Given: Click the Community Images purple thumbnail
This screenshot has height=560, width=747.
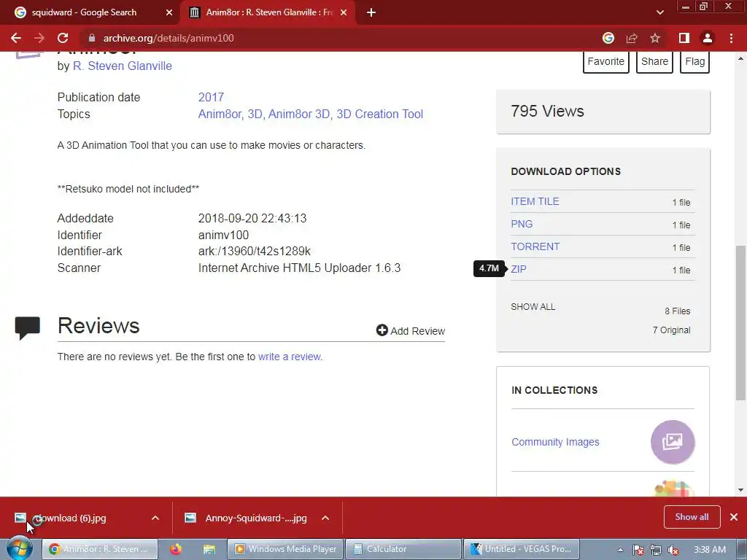Looking at the screenshot, I should pyautogui.click(x=673, y=442).
